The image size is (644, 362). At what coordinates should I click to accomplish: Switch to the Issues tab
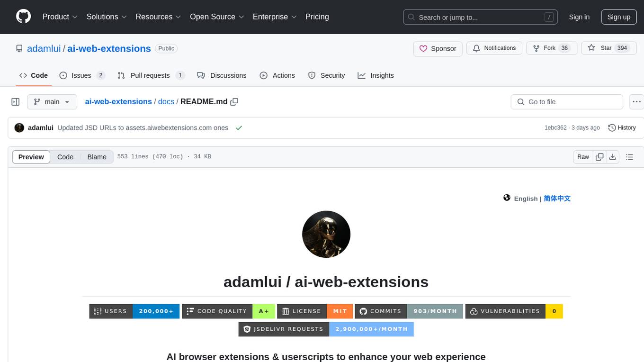[x=82, y=75]
